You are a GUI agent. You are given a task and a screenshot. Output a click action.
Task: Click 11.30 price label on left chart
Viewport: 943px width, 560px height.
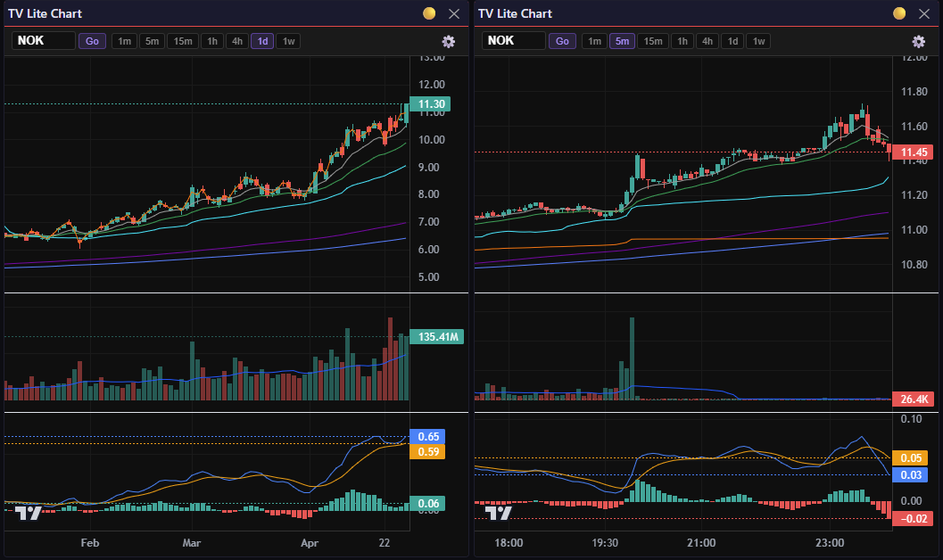point(429,104)
